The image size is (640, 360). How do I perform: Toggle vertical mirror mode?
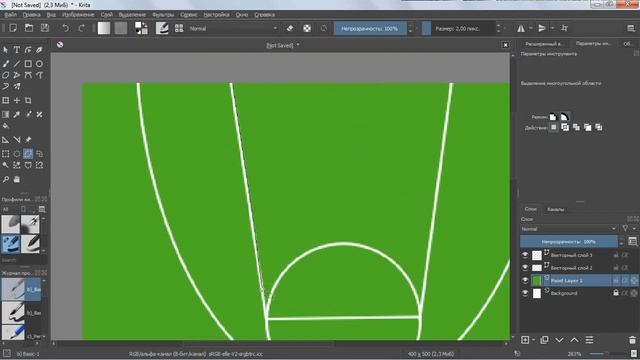point(542,28)
